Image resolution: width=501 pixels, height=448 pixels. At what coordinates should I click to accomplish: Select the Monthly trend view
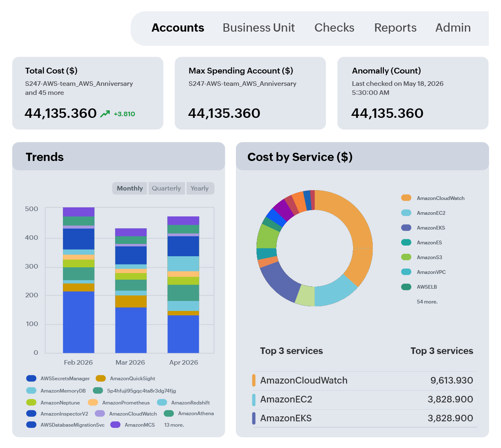129,188
